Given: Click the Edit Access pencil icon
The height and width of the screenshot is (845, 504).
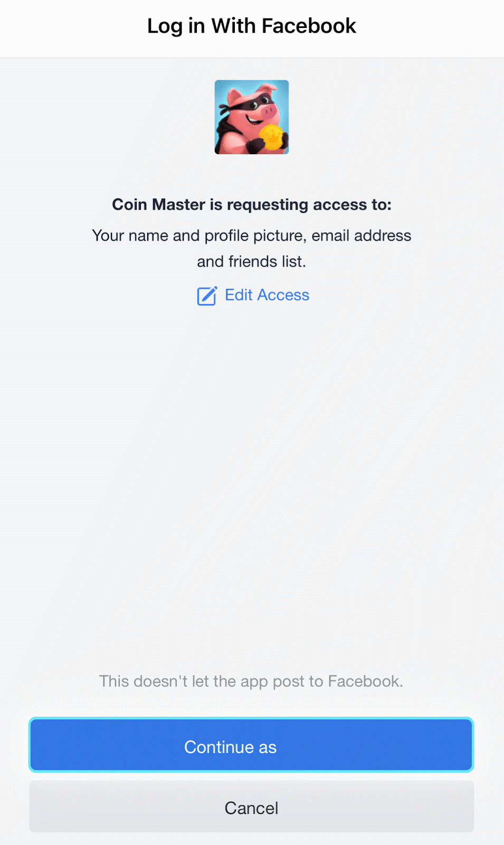Looking at the screenshot, I should [x=207, y=296].
